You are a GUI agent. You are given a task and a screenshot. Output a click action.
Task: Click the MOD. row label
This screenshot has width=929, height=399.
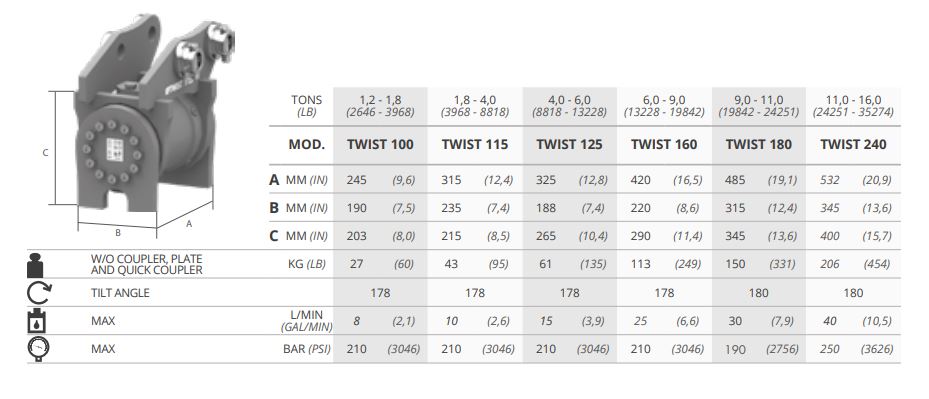(x=306, y=145)
